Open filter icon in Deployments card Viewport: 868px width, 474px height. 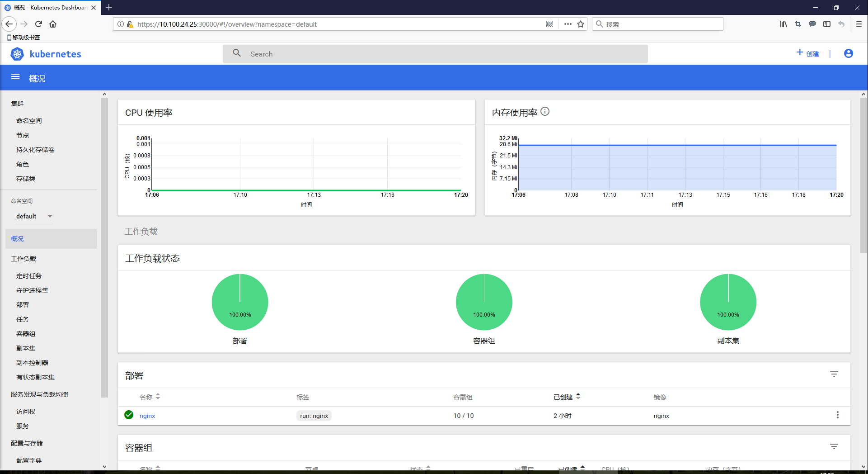834,374
